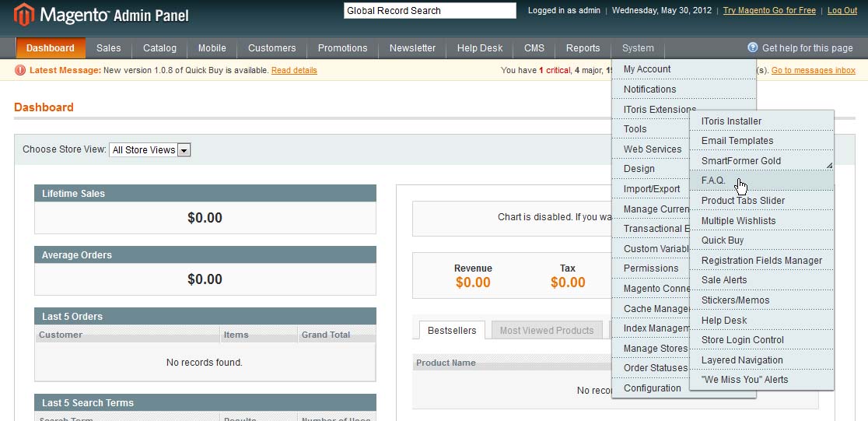
Task: Open the Customers menu
Action: tap(271, 48)
